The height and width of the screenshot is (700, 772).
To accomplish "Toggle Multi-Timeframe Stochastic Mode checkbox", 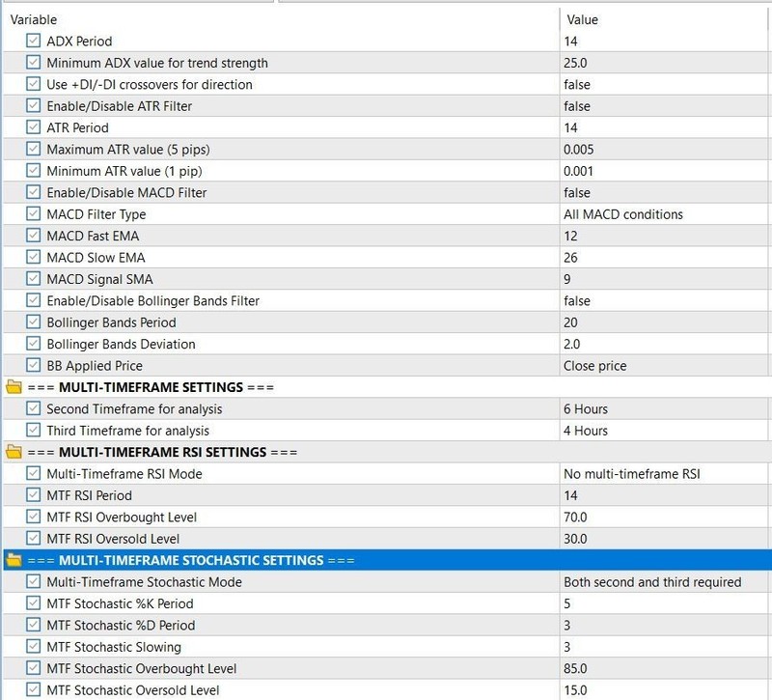I will [x=33, y=582].
